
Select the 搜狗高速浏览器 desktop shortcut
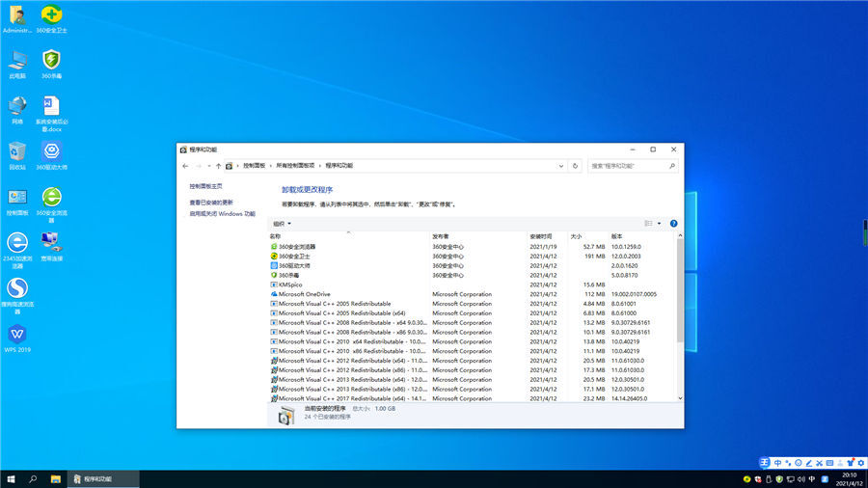[x=17, y=296]
